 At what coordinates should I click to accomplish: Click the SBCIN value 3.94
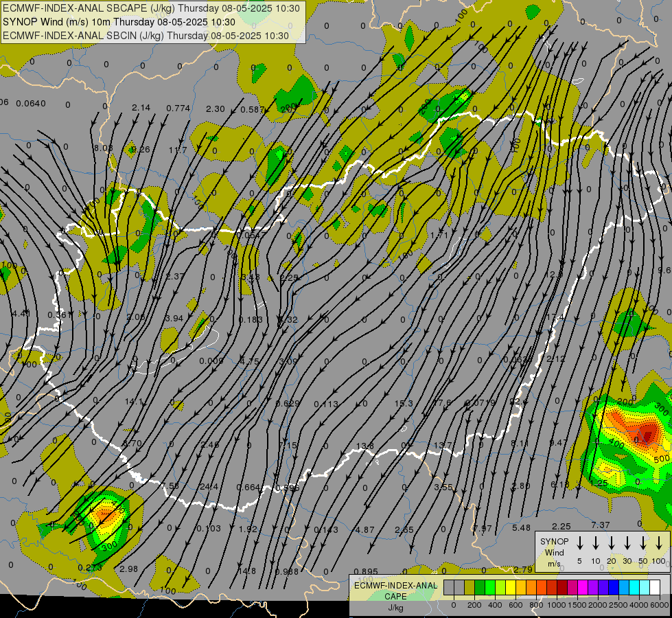point(174,318)
